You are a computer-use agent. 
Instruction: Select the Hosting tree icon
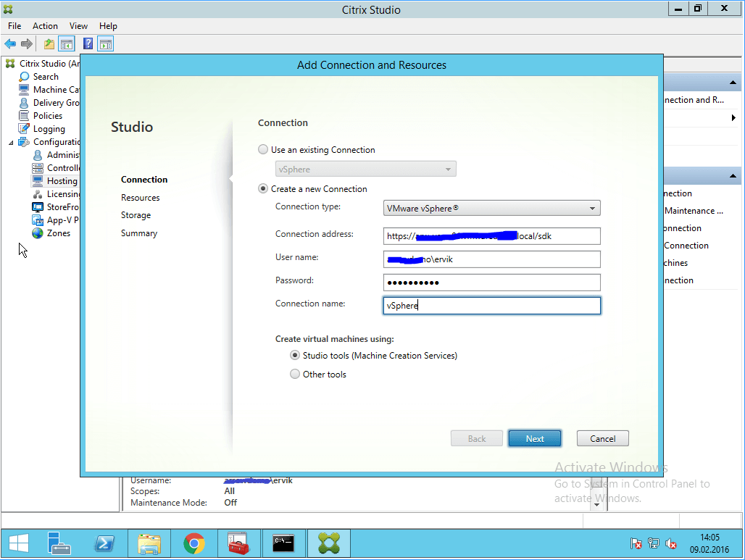[x=38, y=180]
